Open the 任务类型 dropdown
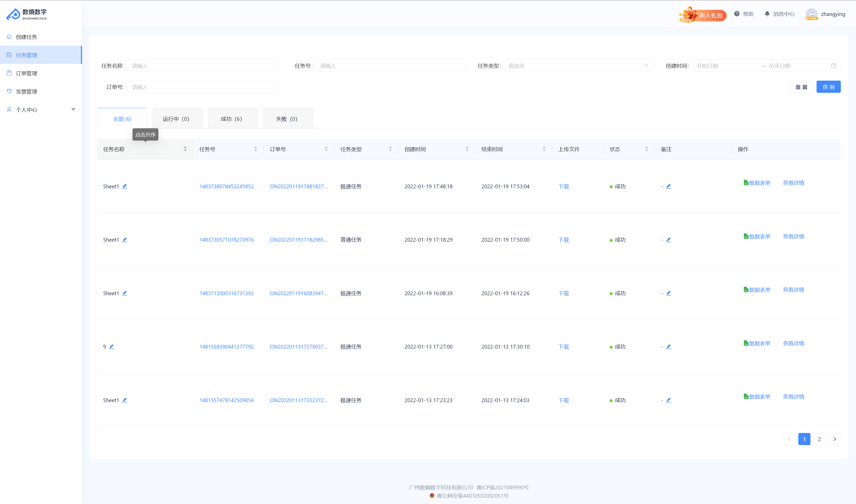 point(578,66)
